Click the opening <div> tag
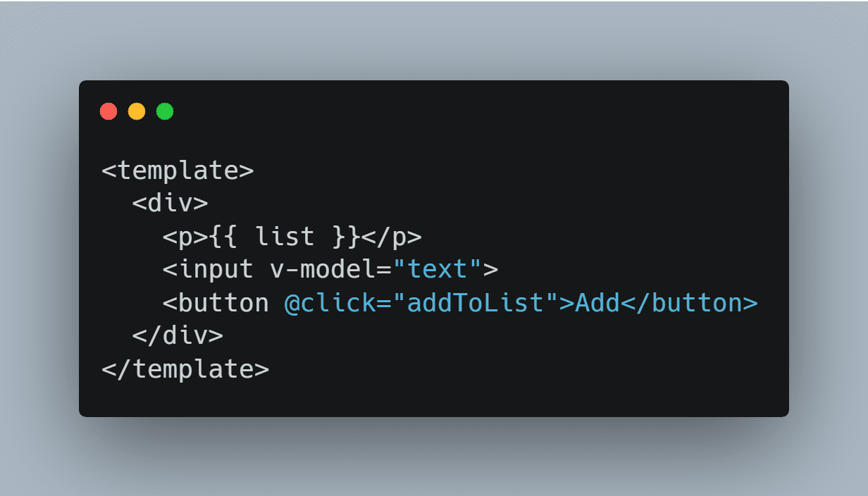The height and width of the screenshot is (496, 868). [x=170, y=204]
